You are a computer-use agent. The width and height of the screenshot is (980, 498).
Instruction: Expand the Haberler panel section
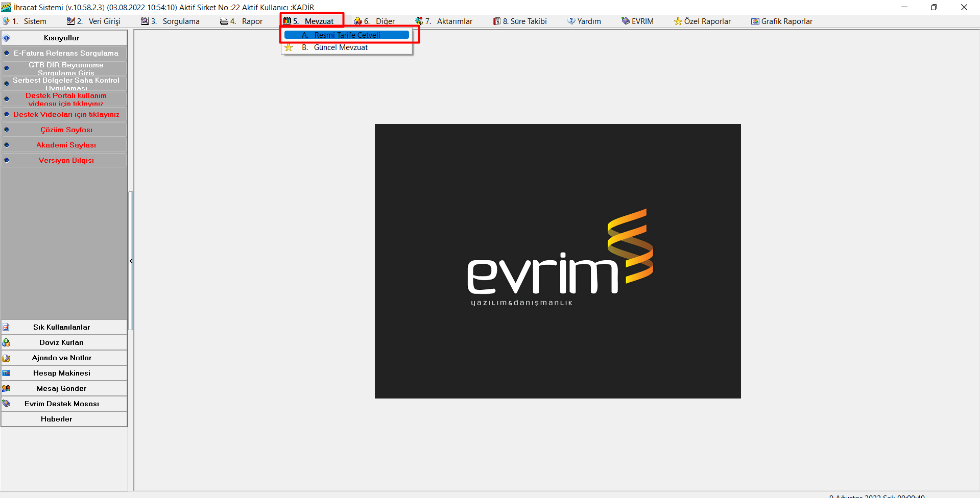[57, 419]
